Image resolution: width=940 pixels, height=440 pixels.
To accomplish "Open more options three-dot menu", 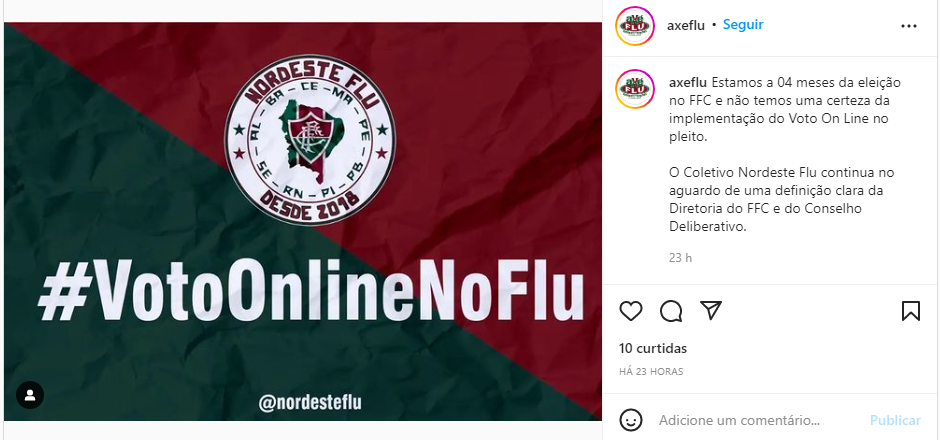I will click(909, 26).
